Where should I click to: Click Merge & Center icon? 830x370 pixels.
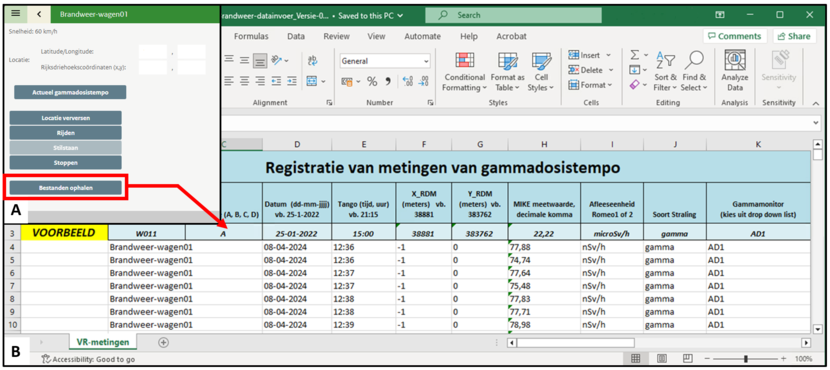312,82
